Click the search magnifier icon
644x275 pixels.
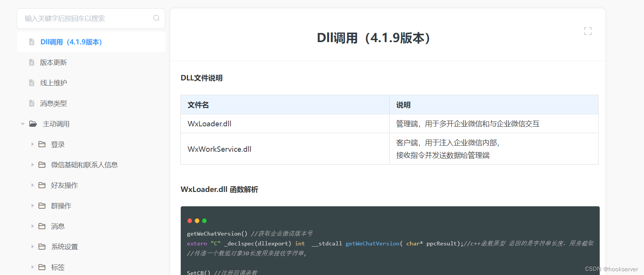point(156,18)
